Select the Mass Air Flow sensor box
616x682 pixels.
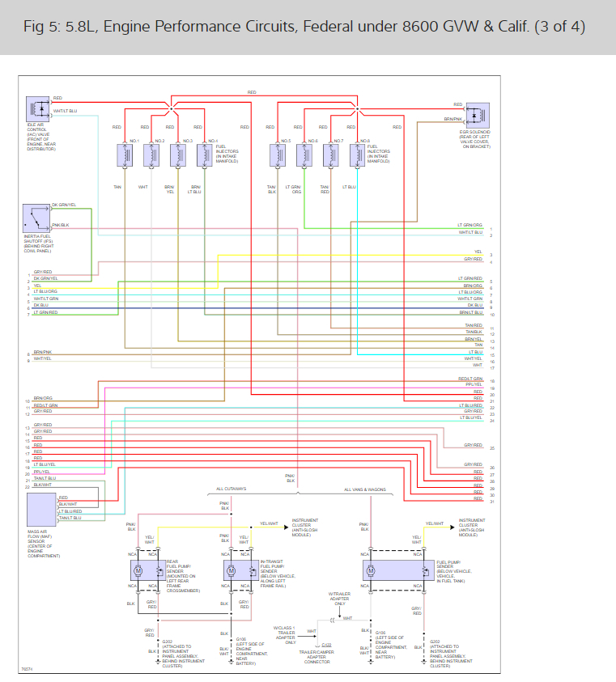(x=41, y=510)
